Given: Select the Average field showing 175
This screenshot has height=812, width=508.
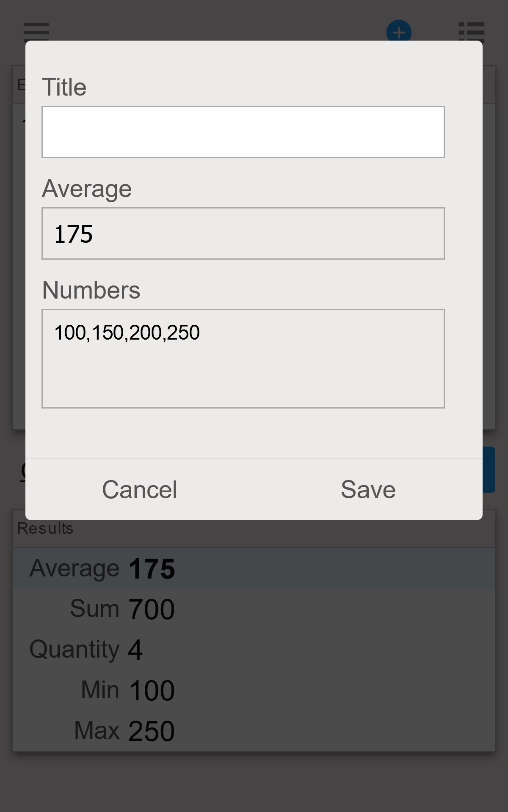Looking at the screenshot, I should (243, 233).
